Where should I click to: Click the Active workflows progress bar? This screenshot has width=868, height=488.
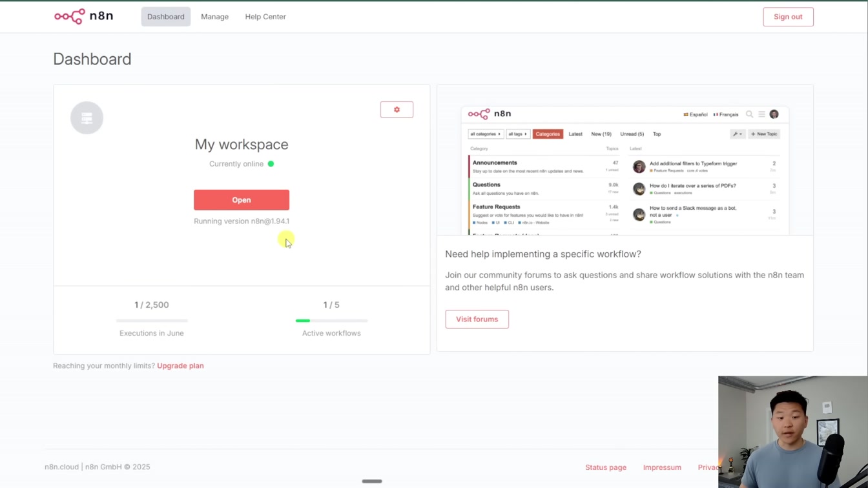(331, 321)
